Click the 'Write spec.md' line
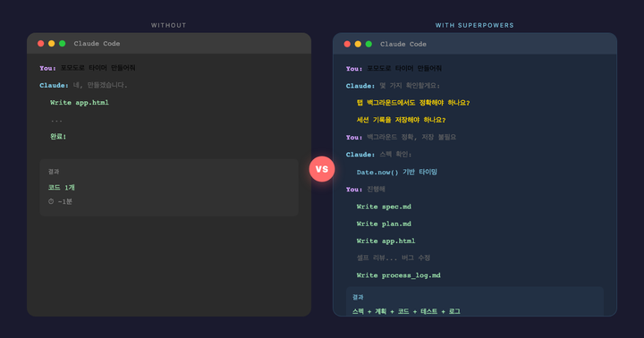The height and width of the screenshot is (338, 644). point(384,207)
